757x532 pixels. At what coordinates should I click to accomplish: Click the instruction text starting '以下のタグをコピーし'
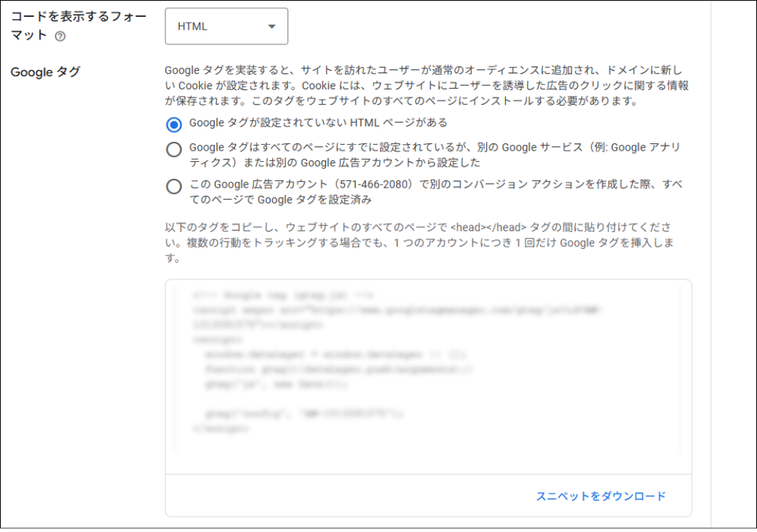point(419,242)
